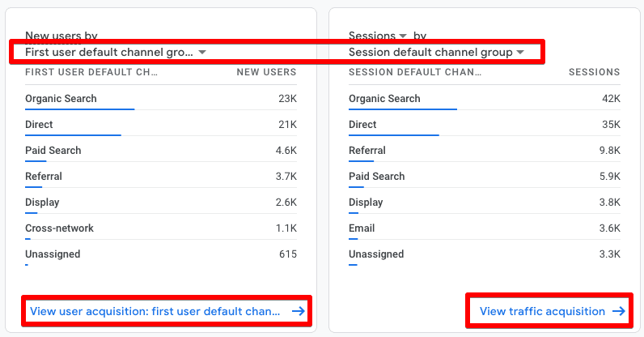Click the SESSIONS column header

coord(594,72)
